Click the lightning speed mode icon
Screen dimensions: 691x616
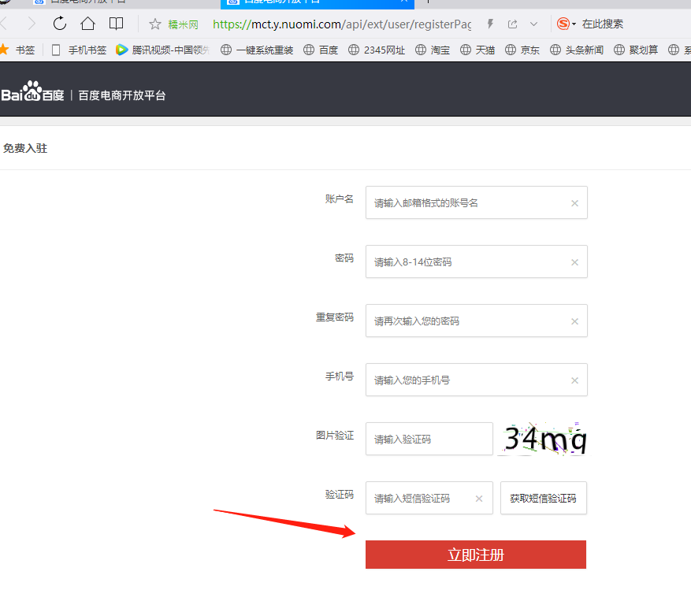pyautogui.click(x=490, y=24)
